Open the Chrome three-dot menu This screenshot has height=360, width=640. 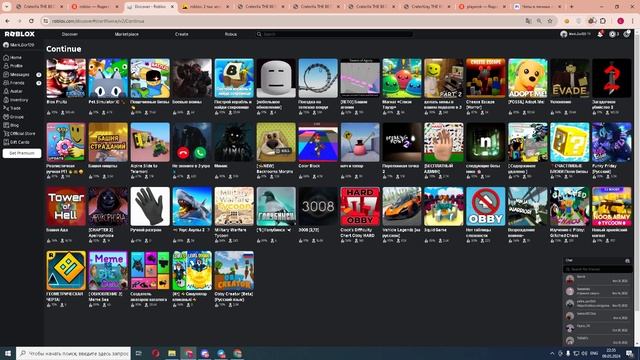click(633, 21)
